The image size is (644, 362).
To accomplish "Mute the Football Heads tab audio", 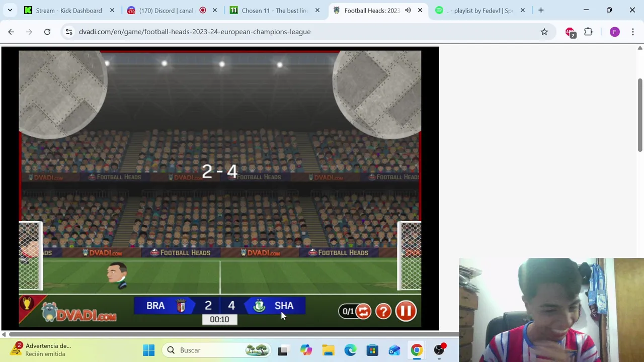I will 408,10.
